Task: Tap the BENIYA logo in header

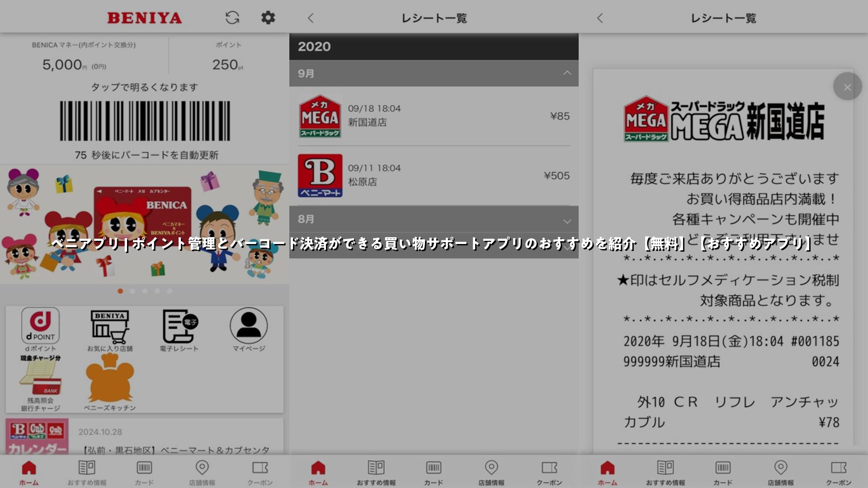Action: [144, 18]
